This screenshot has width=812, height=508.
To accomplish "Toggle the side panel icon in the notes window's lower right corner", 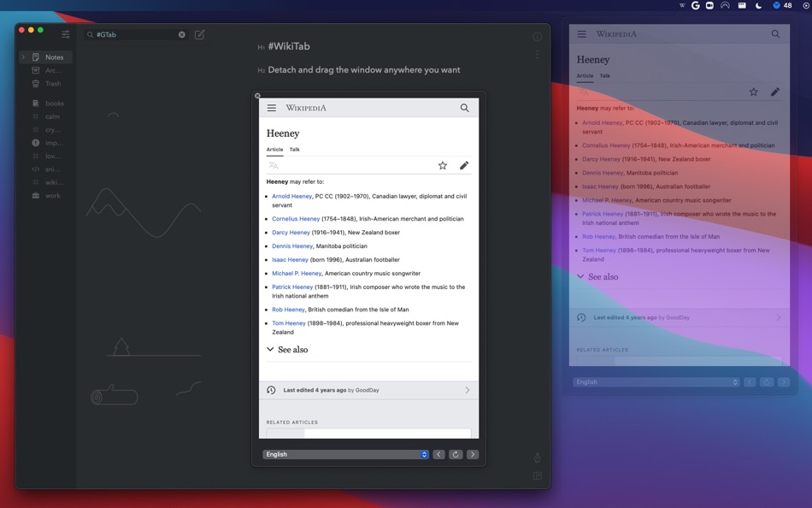I will click(x=538, y=476).
